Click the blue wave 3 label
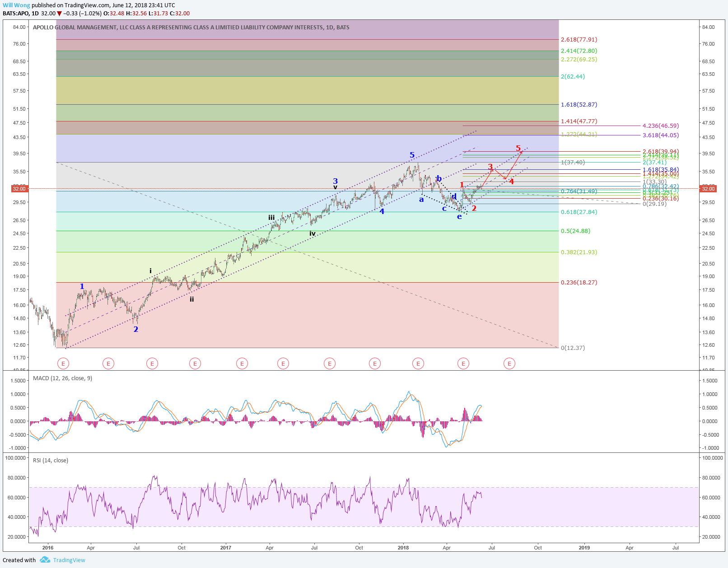728x568 pixels. click(336, 181)
